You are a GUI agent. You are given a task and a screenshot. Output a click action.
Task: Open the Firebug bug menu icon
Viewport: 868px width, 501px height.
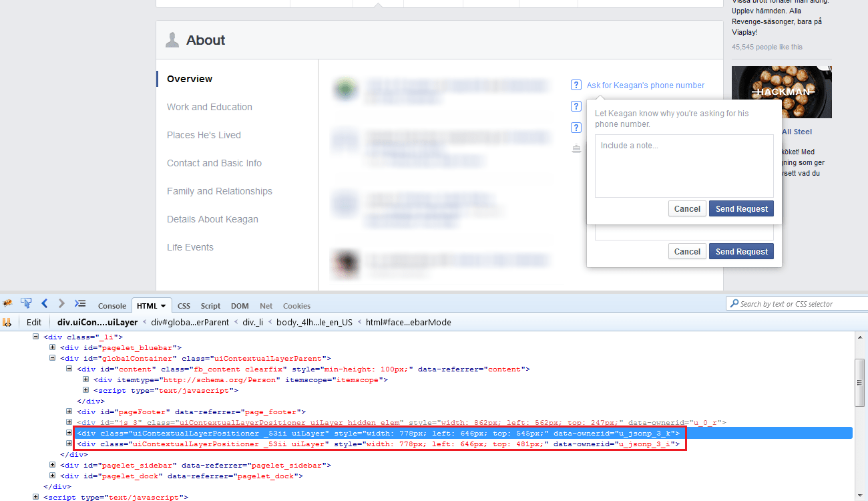pyautogui.click(x=7, y=303)
